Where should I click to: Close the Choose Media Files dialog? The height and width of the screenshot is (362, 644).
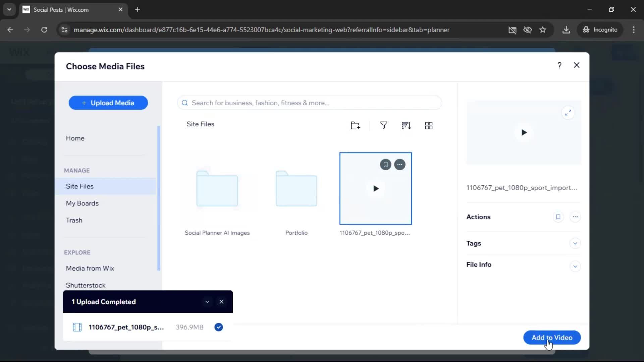[x=577, y=65]
